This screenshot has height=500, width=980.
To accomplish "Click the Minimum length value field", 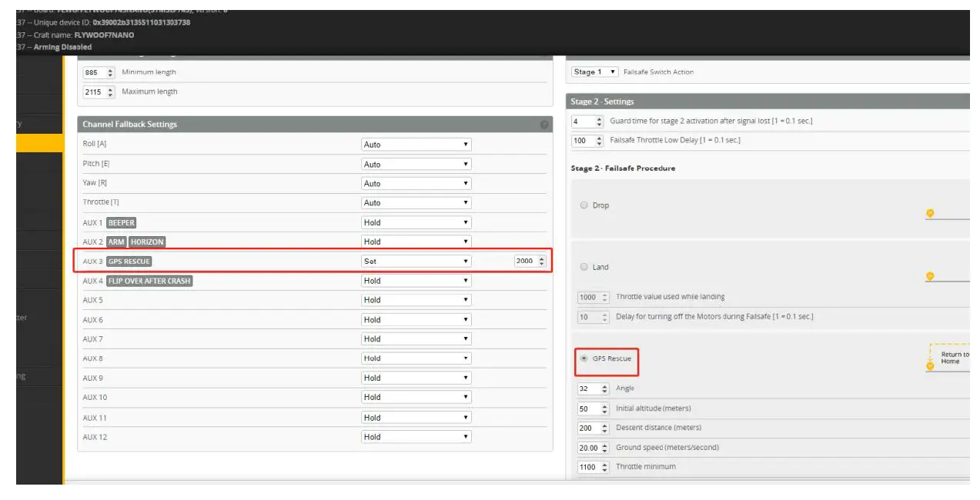I will (99, 72).
